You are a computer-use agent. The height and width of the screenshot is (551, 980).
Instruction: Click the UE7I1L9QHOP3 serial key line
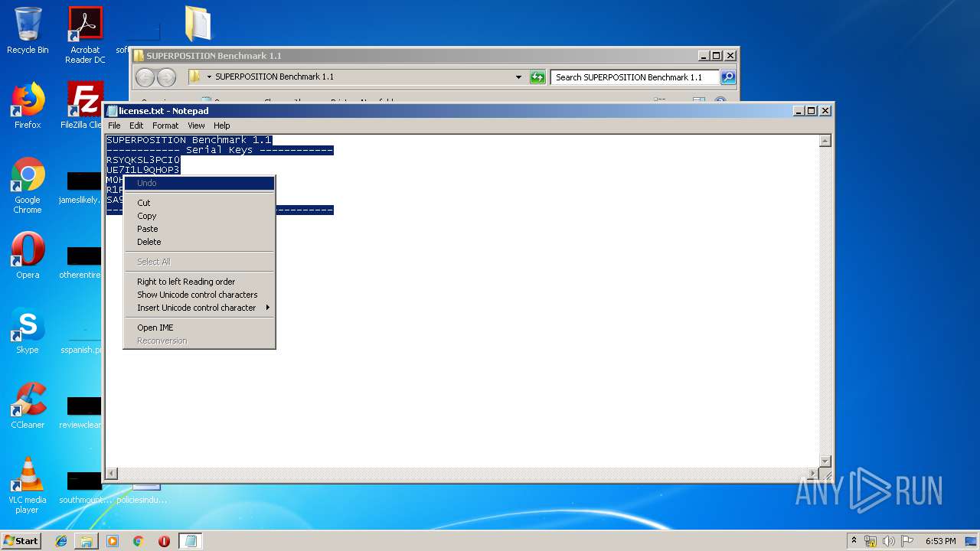[143, 170]
